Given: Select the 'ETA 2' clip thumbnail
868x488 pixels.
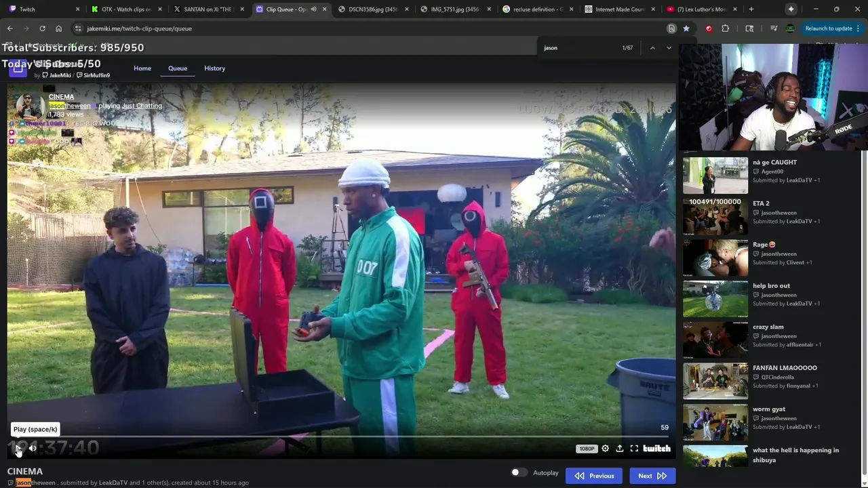Looking at the screenshot, I should (715, 217).
